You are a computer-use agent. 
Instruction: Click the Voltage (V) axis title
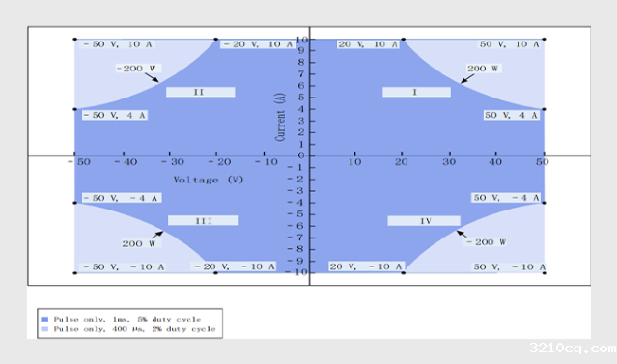coord(209,180)
